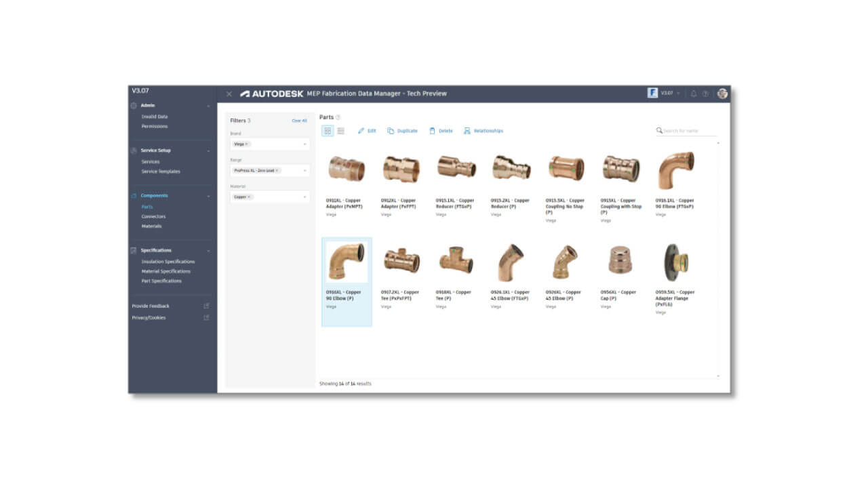Click the Autodesk logo in header
Viewport: 868px width, 488px height.
[x=272, y=94]
